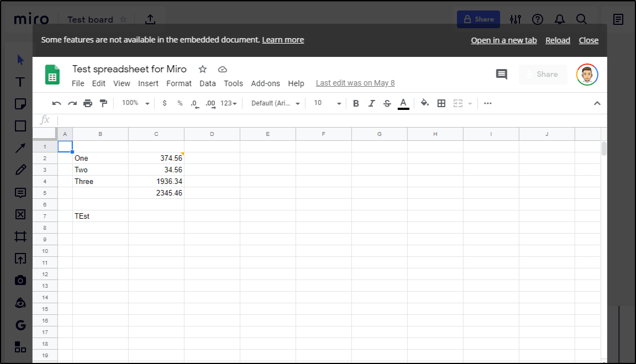Open the comment history icon
This screenshot has height=364, width=636.
click(x=502, y=74)
